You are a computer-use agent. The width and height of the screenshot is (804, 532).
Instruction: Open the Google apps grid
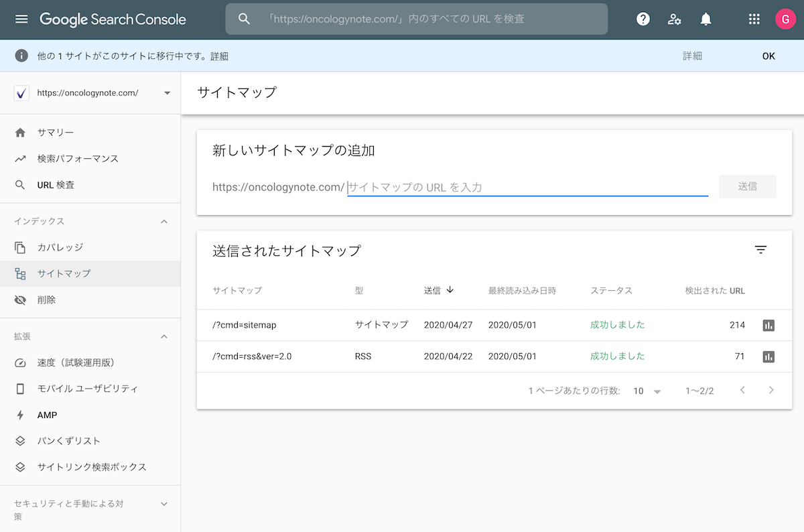click(754, 19)
